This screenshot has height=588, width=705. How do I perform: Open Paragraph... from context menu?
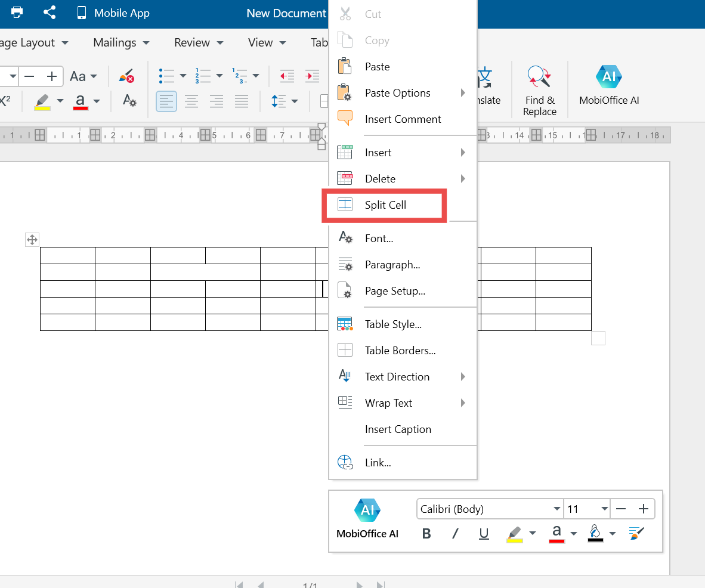click(x=403, y=265)
